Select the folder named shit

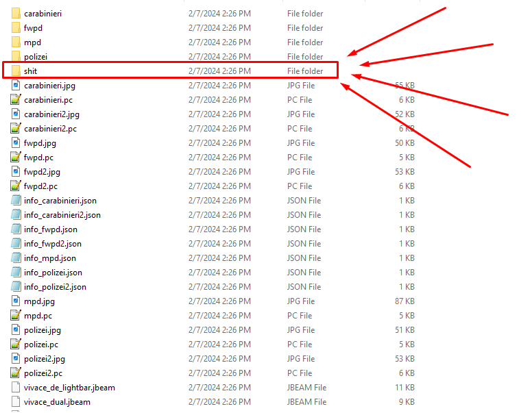[31, 71]
